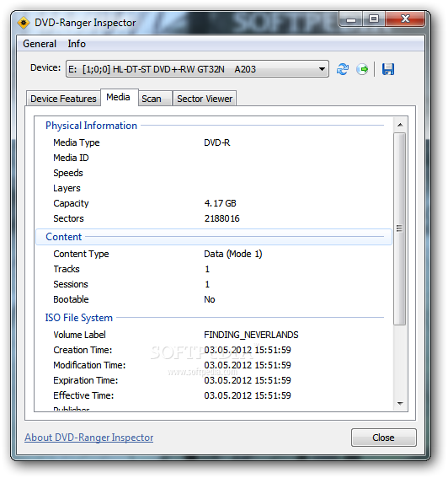
Task: Open the About DVD-Ranger Inspector link
Action: click(89, 438)
